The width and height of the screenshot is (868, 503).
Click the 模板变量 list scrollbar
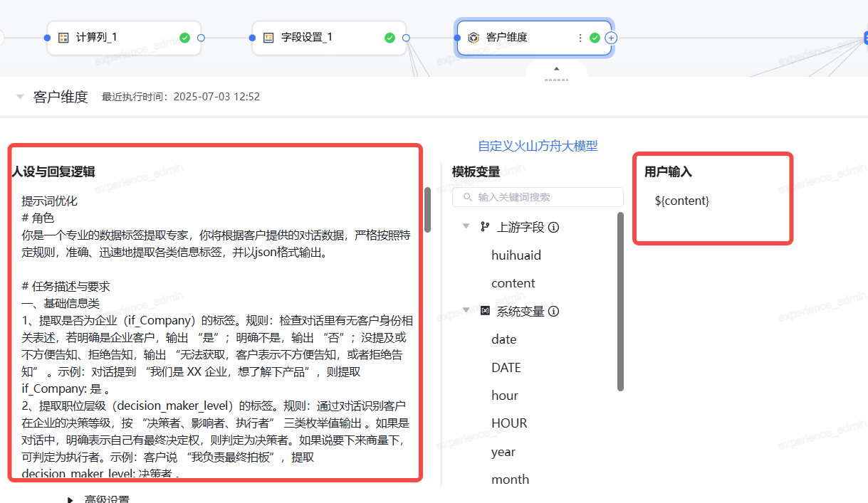(620, 302)
